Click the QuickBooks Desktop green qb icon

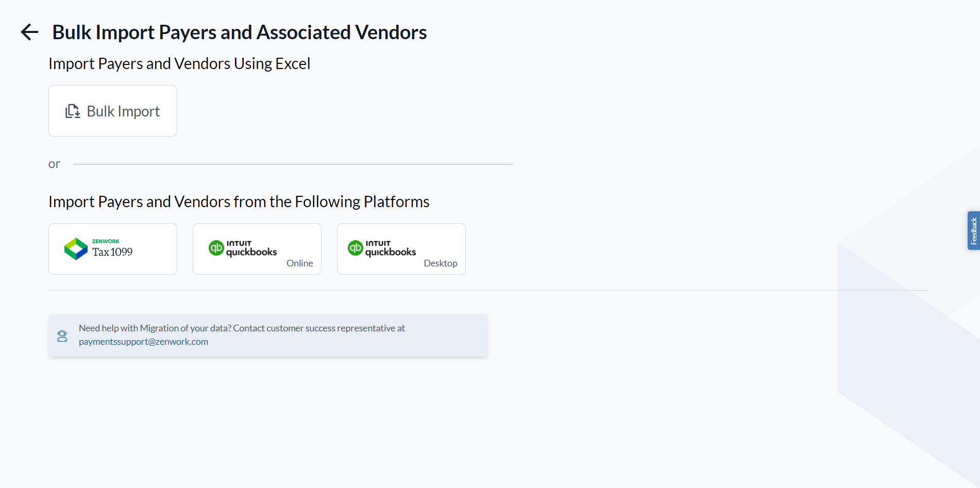click(355, 248)
